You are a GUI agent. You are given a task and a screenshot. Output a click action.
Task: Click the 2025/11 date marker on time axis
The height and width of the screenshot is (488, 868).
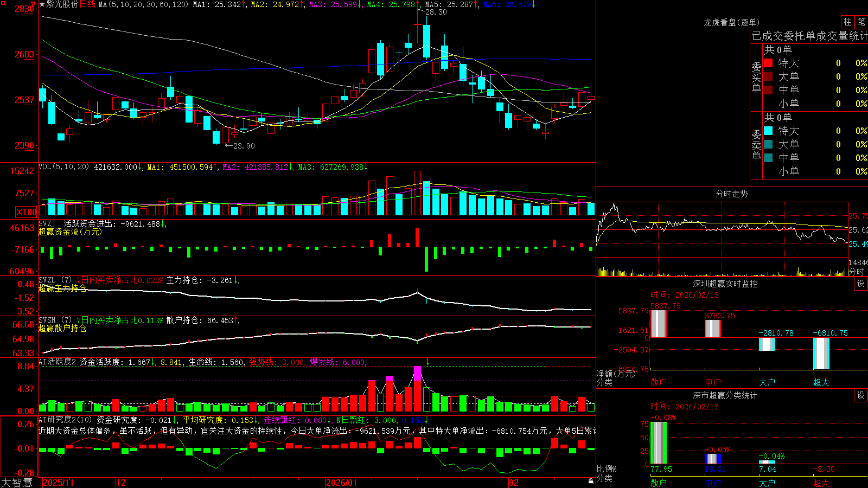58,483
